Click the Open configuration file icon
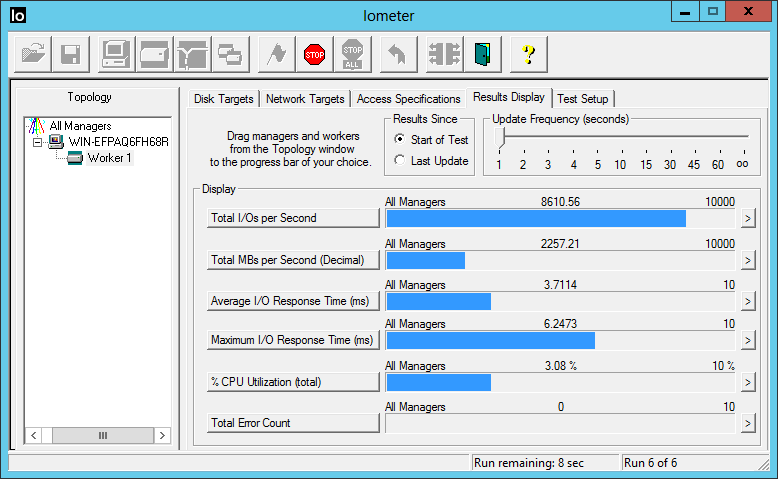 coord(33,54)
